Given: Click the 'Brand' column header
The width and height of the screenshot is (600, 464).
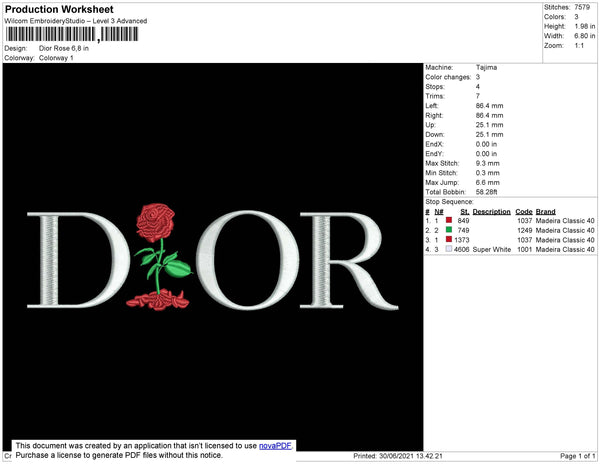Looking at the screenshot, I should pyautogui.click(x=545, y=212).
